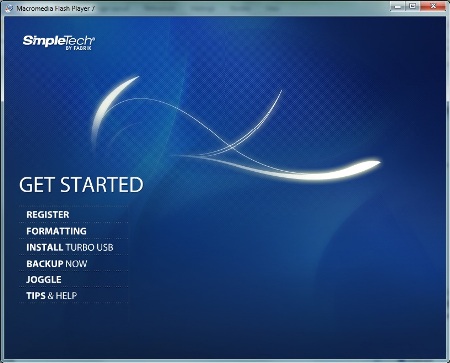The height and width of the screenshot is (363, 450).
Task: Open the REGISTER menu option
Action: 48,215
